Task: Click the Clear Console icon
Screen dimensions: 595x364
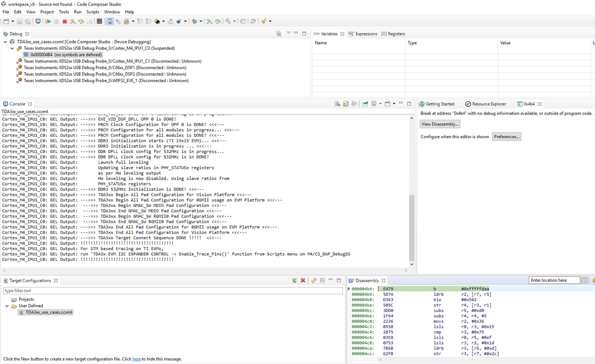Action: 337,103
